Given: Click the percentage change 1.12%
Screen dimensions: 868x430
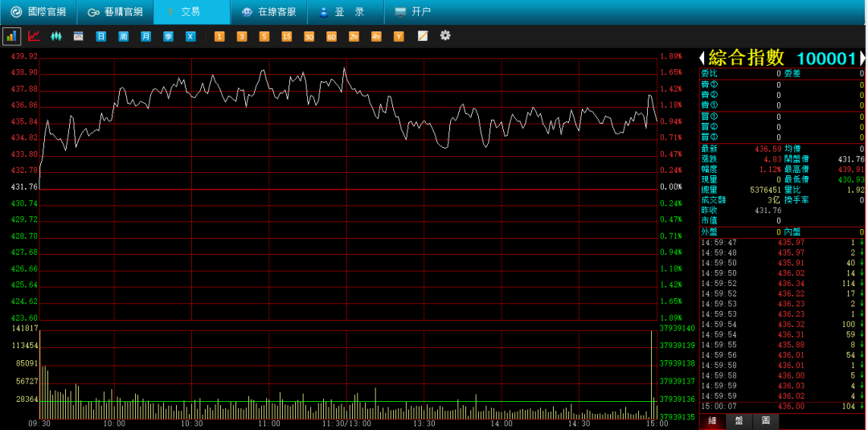Looking at the screenshot, I should pyautogui.click(x=770, y=170).
